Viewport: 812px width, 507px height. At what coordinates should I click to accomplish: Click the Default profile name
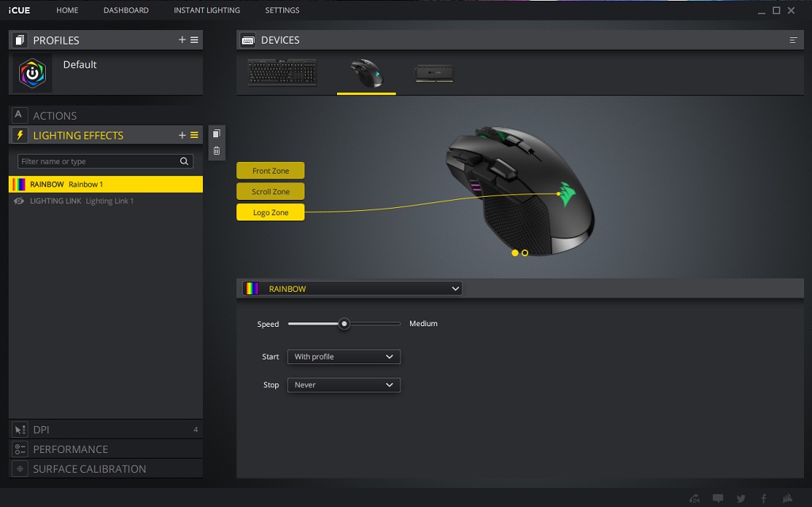[x=80, y=65]
